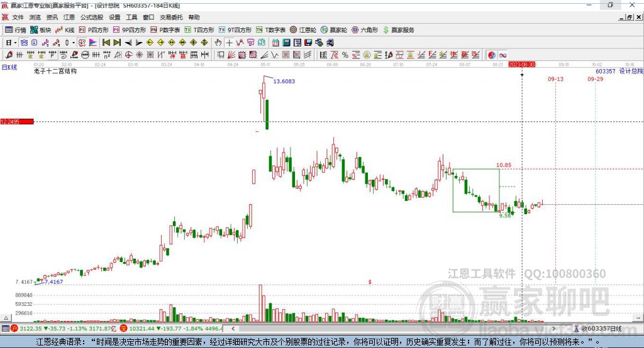This screenshot has height=348, width=644.
Task: Select the n² square tool
Action: click(107, 55)
